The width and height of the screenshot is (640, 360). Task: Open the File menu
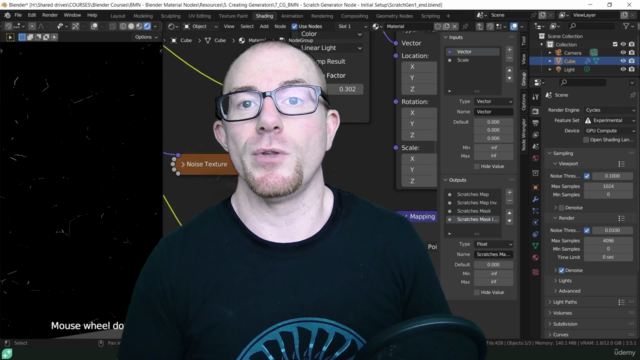[18, 15]
